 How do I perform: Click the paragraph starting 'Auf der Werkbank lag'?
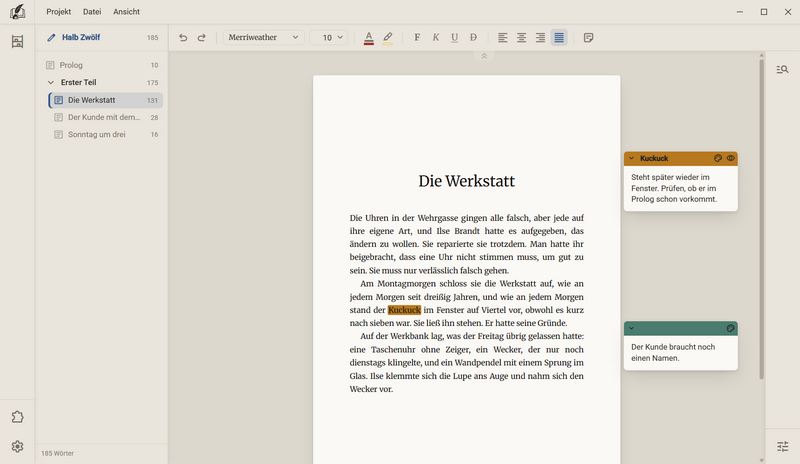coord(466,362)
